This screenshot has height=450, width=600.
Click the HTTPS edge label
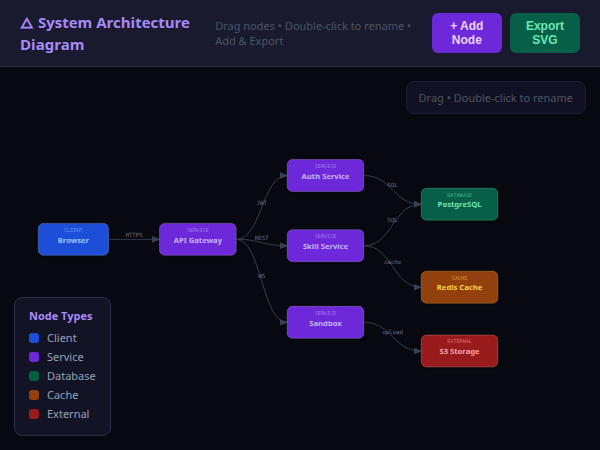pyautogui.click(x=134, y=235)
